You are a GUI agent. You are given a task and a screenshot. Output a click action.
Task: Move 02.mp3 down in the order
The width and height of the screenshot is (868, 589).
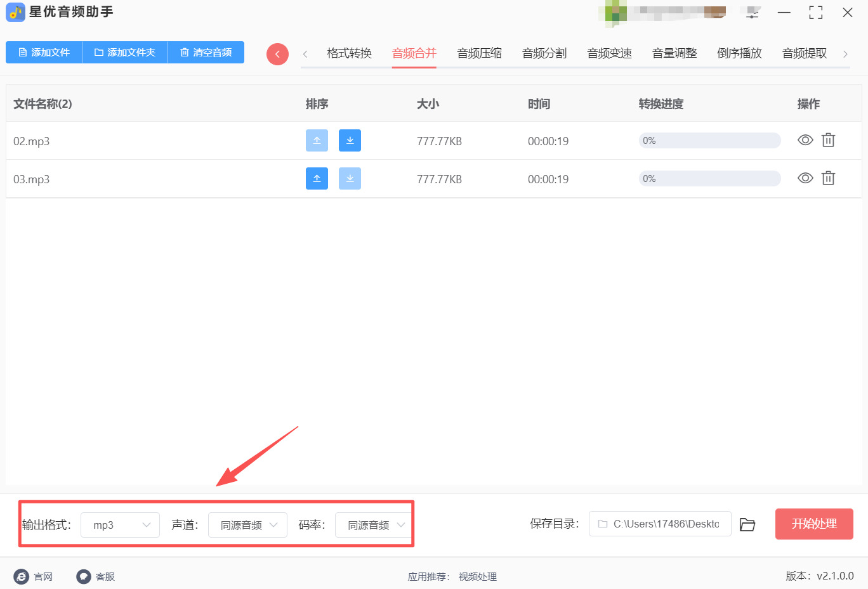pos(350,140)
